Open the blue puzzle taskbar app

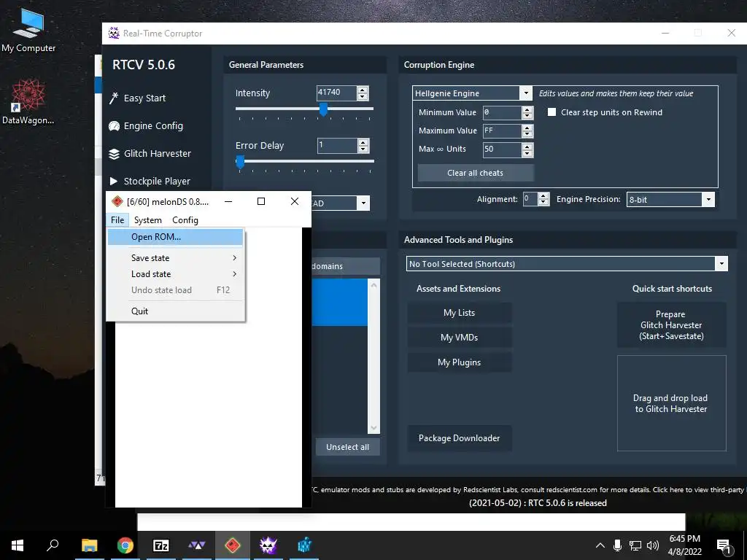tap(304, 545)
